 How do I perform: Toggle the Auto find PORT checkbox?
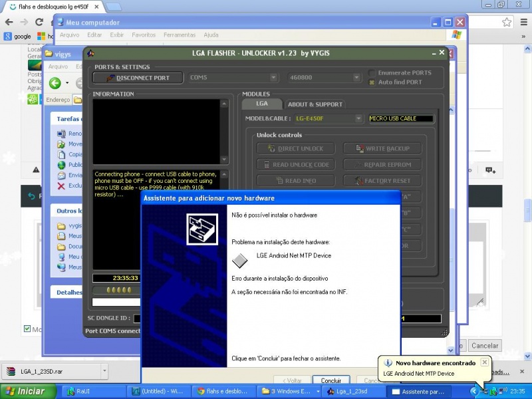[372, 82]
